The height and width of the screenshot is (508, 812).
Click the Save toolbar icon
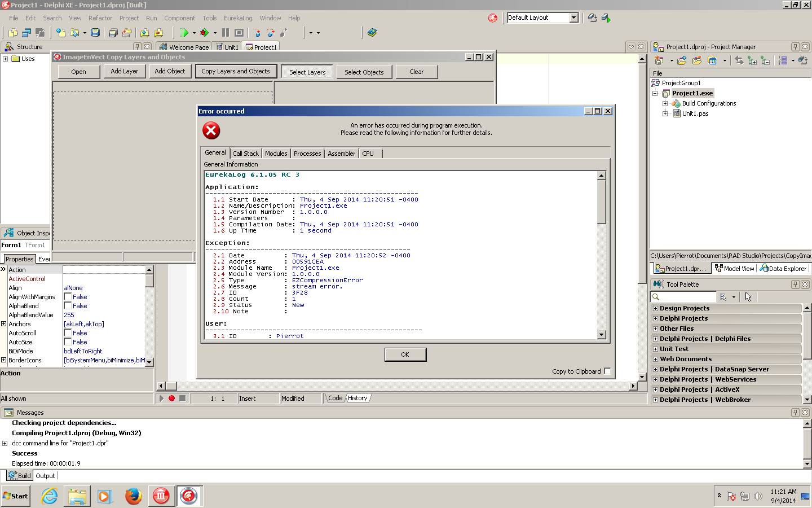point(95,33)
